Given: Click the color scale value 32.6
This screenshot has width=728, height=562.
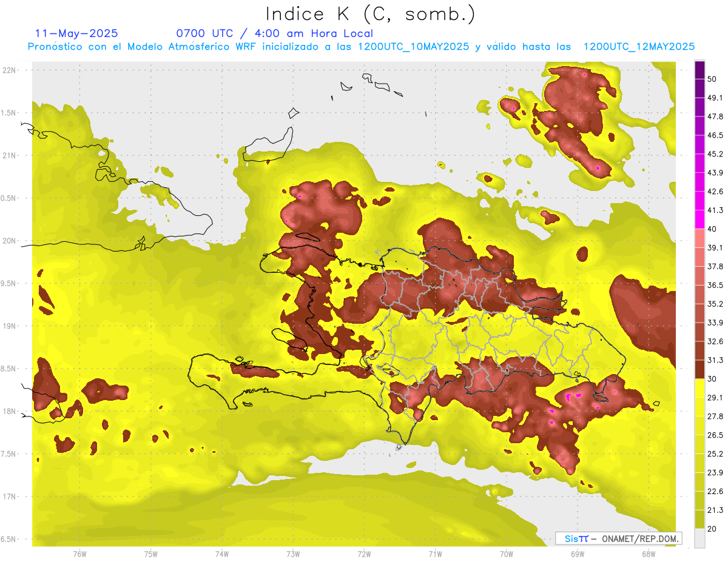Looking at the screenshot, I should point(715,341).
